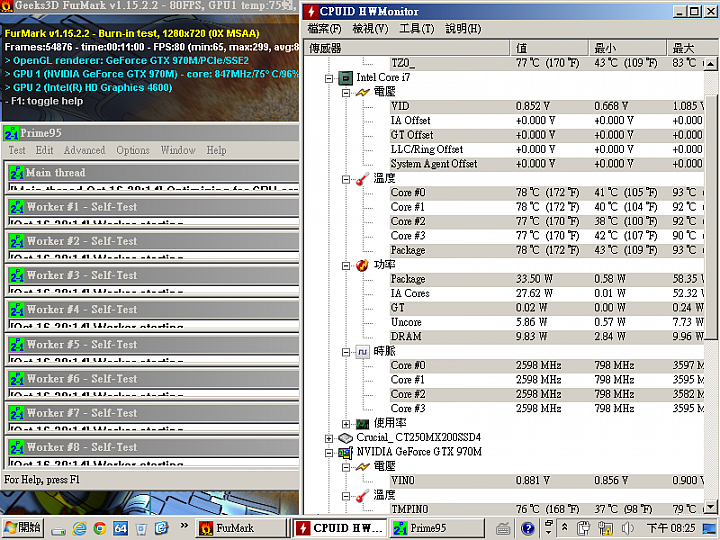
Task: Collapse the NVIDIA GeForce GTX 970M node
Action: click(329, 453)
